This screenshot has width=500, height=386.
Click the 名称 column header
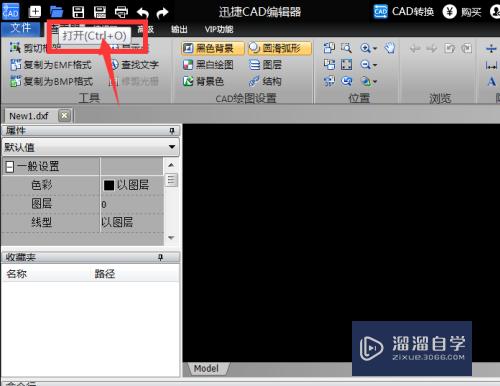17,274
